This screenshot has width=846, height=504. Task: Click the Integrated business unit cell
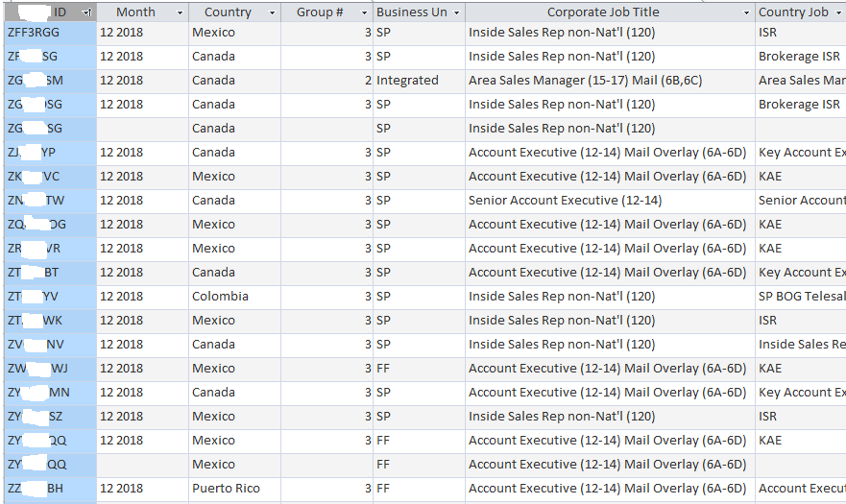pyautogui.click(x=419, y=81)
